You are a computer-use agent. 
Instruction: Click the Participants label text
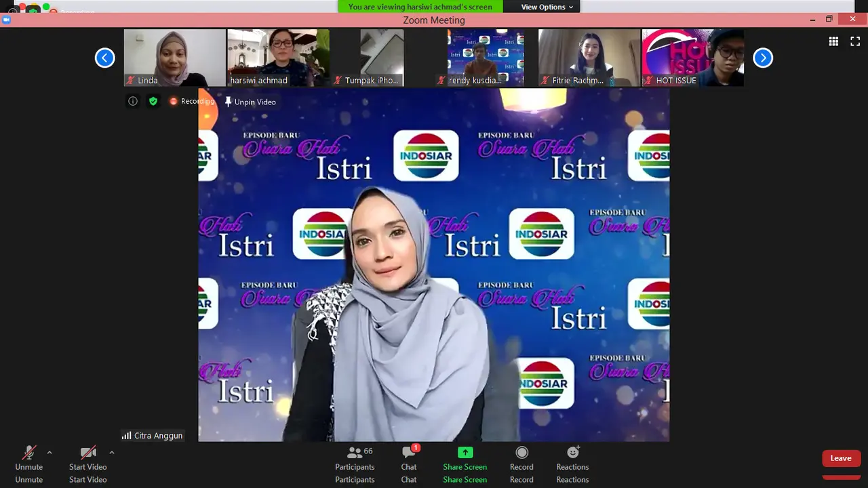[x=355, y=467]
